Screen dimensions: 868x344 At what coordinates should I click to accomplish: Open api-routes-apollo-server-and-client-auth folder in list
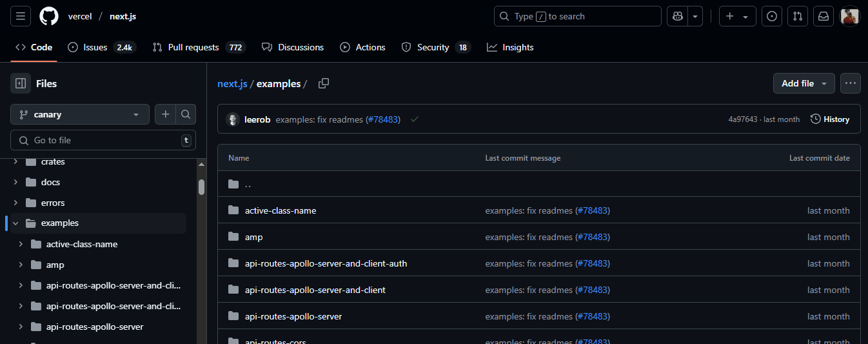pyautogui.click(x=326, y=263)
